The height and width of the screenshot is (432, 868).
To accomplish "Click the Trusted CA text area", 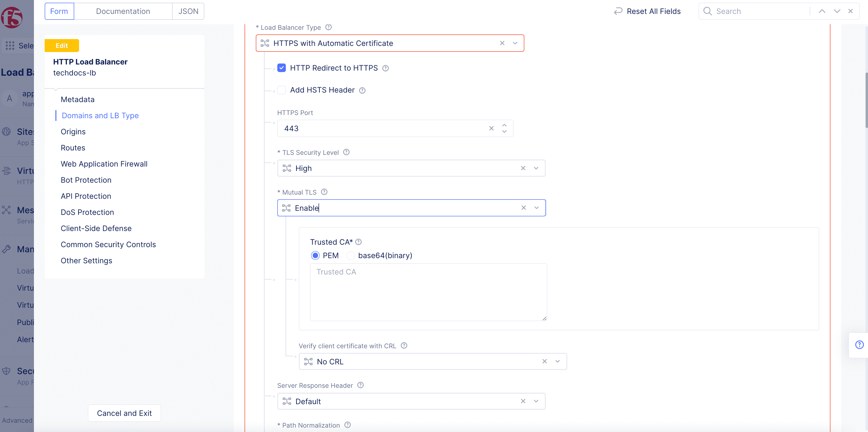I will pos(428,292).
